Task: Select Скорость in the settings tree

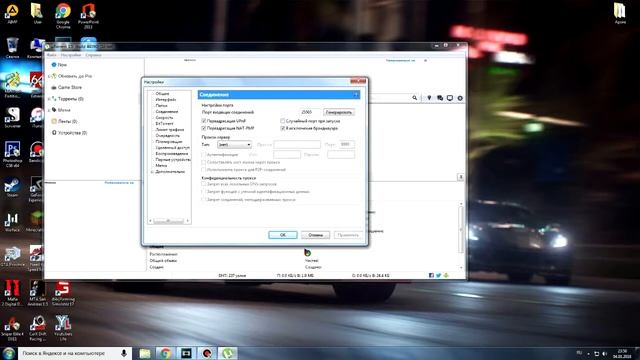Action: (164, 118)
